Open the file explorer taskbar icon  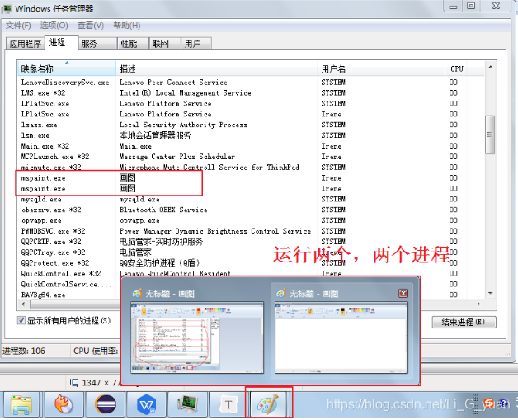[21, 404]
